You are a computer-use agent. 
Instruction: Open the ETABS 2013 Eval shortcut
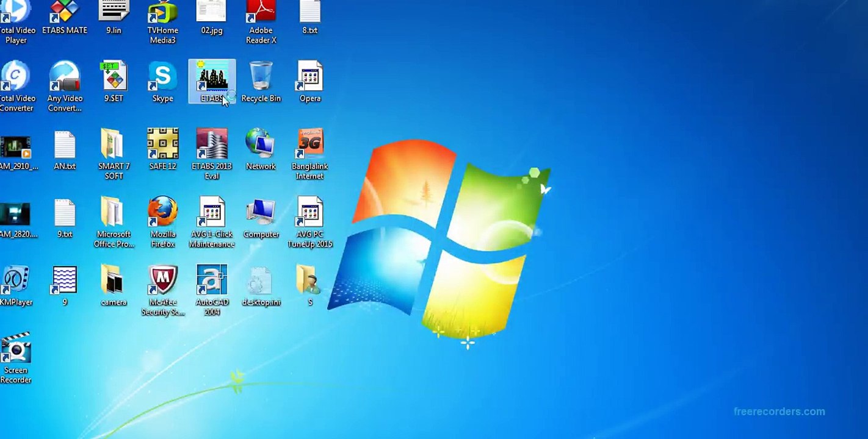(212, 154)
